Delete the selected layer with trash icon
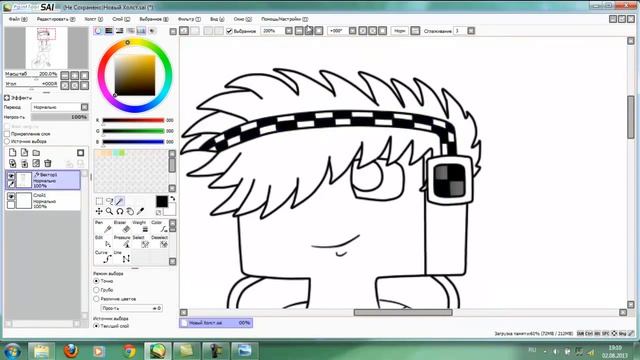This screenshot has height=360, width=640. click(x=48, y=163)
